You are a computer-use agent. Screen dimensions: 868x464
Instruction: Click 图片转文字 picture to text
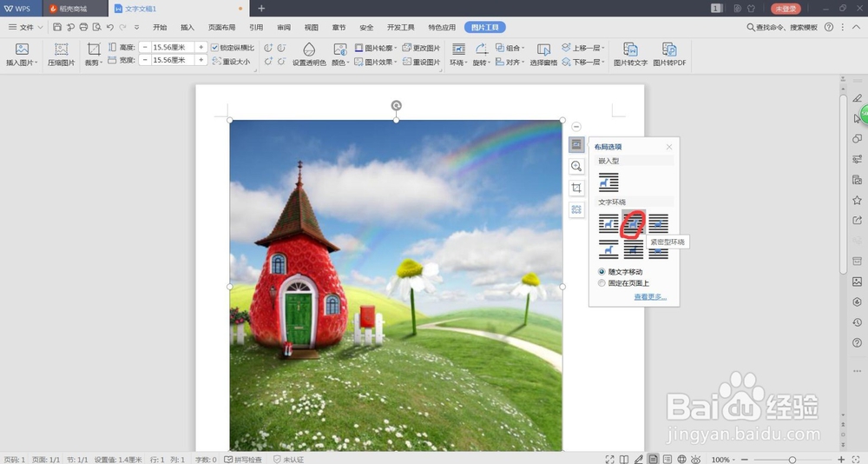tap(630, 55)
